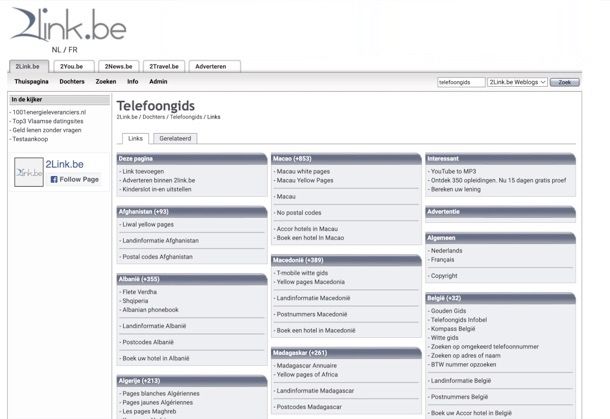
Task: Open Telefoongids Infobel link
Action: (x=459, y=320)
